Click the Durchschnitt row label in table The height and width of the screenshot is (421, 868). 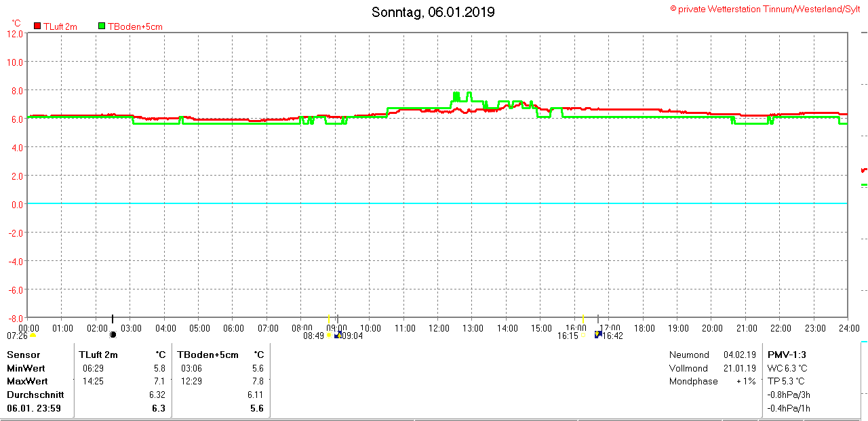(35, 395)
